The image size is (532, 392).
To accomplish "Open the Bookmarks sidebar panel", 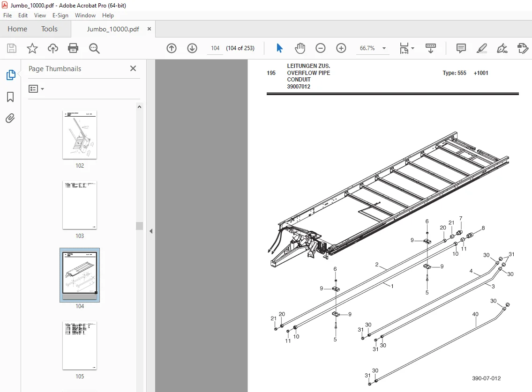I will [10, 97].
